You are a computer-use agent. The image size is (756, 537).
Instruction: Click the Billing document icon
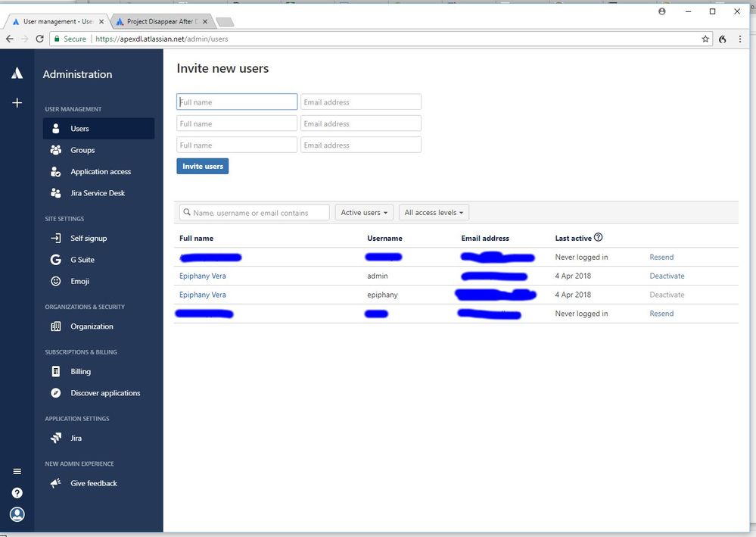56,372
